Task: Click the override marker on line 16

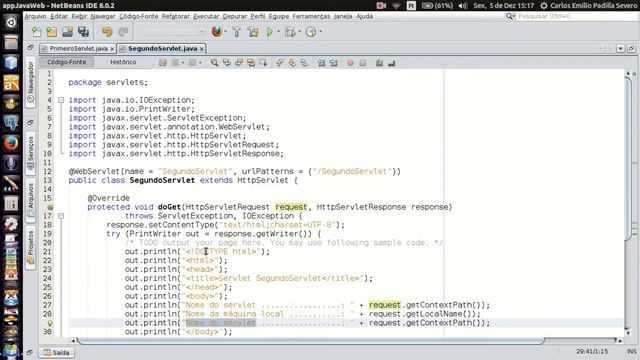Action: [x=50, y=207]
